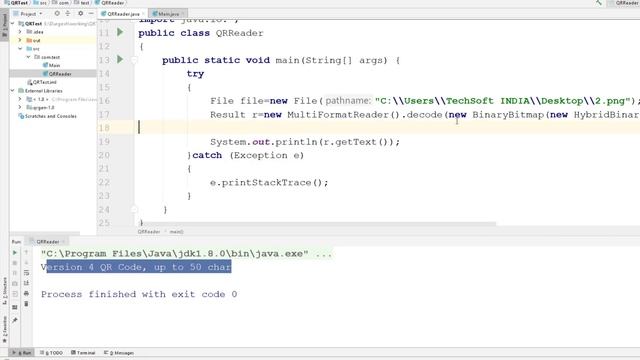640x360 pixels.
Task: Click test in the navigation breadcrumb
Action: 82,3
